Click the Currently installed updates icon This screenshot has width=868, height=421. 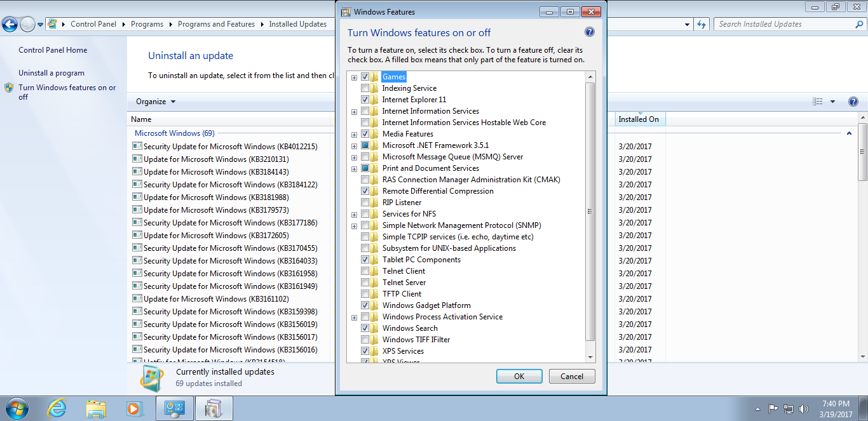coord(151,377)
